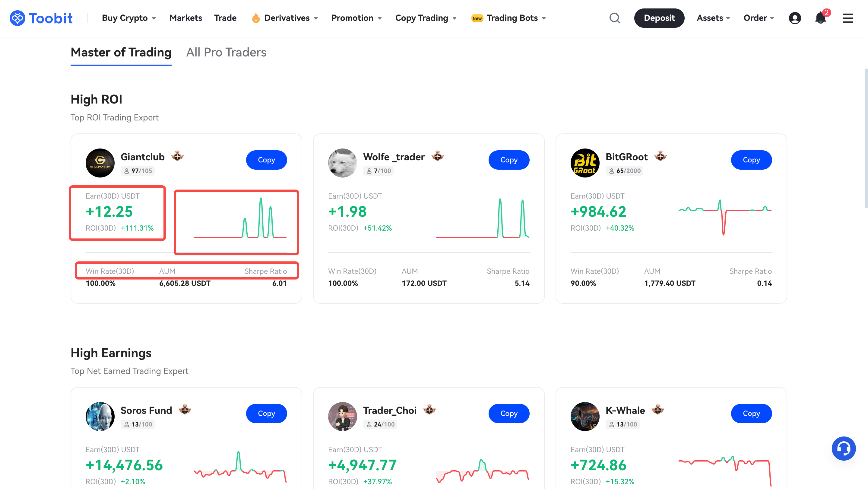Open the hamburger menu icon
Image resolution: width=868 pixels, height=489 pixels.
point(848,18)
